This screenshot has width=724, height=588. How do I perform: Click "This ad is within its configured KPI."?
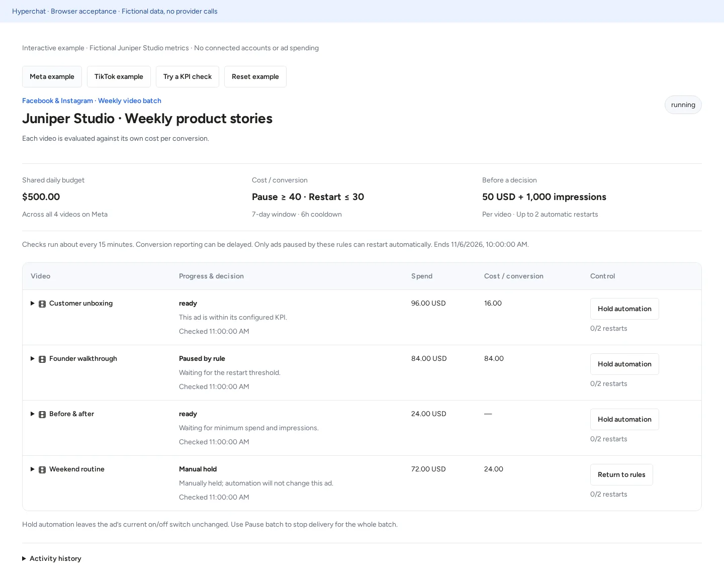233,317
